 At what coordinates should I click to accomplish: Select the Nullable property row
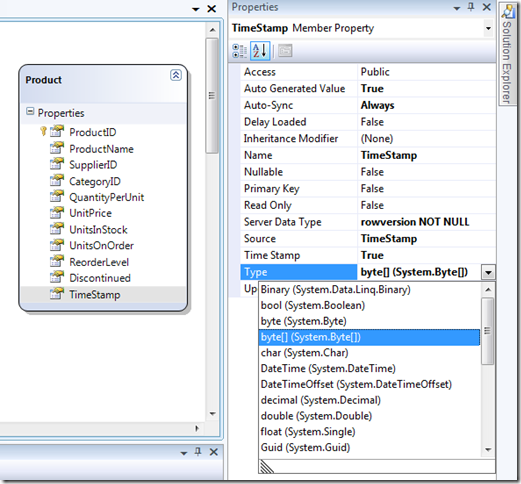click(x=368, y=172)
